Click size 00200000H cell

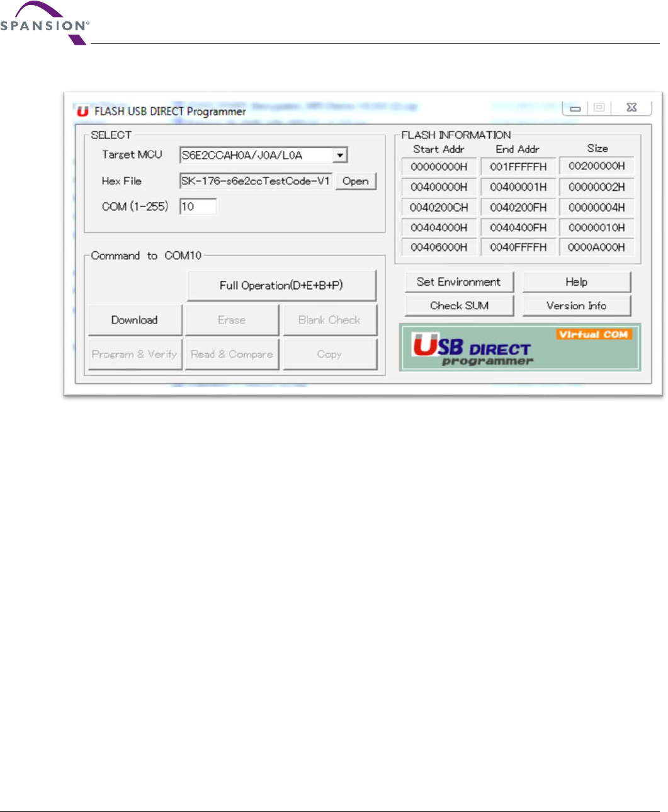click(597, 166)
